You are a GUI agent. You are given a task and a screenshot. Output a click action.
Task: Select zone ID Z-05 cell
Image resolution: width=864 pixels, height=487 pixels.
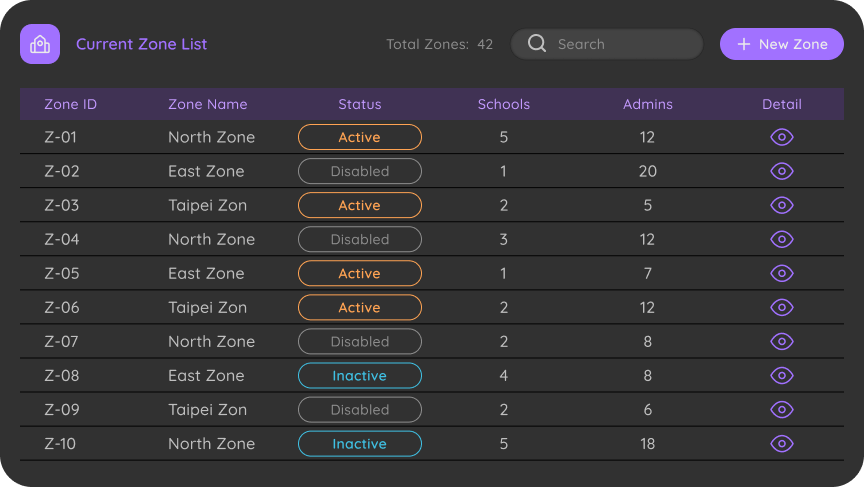point(62,273)
